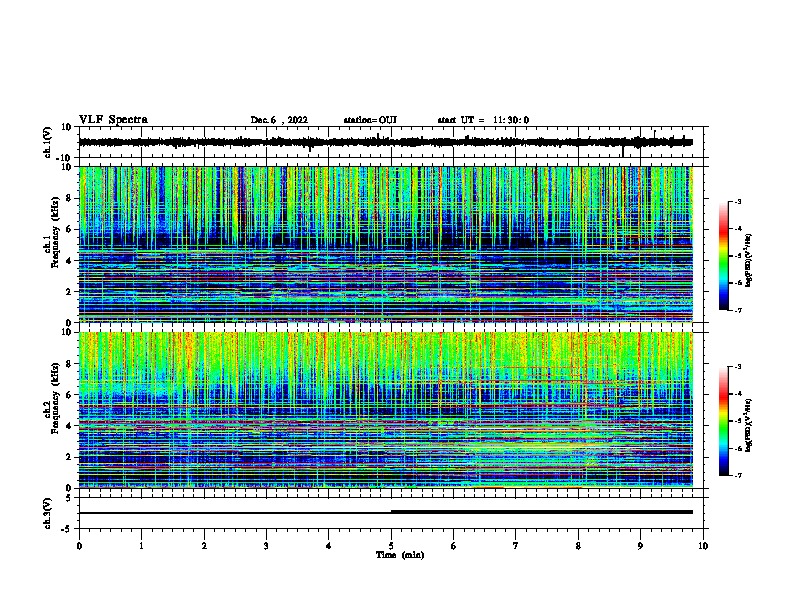Click the "ch.1(V)" axis label
The image size is (792, 612).
[48, 142]
